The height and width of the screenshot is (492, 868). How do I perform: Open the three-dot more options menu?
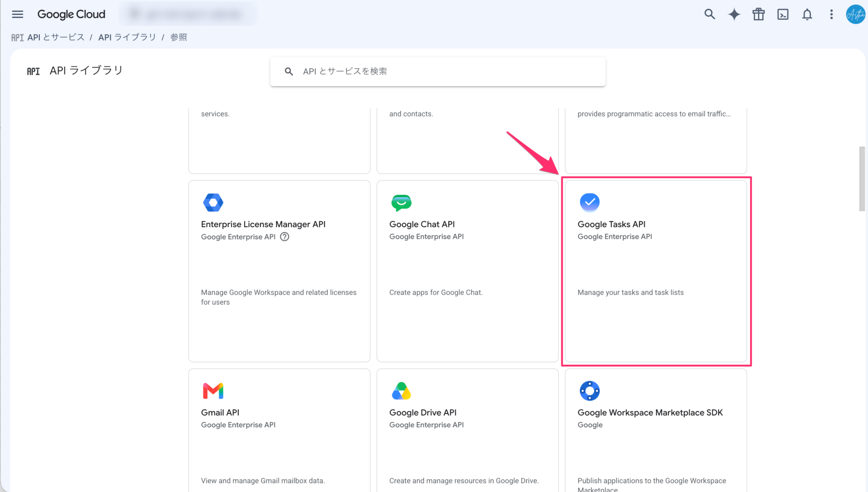click(831, 14)
